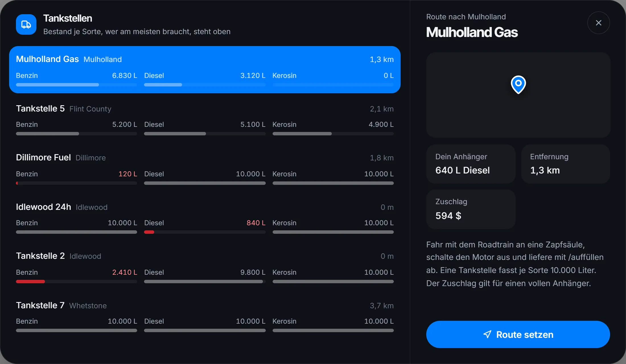Click Route nach Mulholland caption
Viewport: 626px width, 364px height.
[466, 17]
